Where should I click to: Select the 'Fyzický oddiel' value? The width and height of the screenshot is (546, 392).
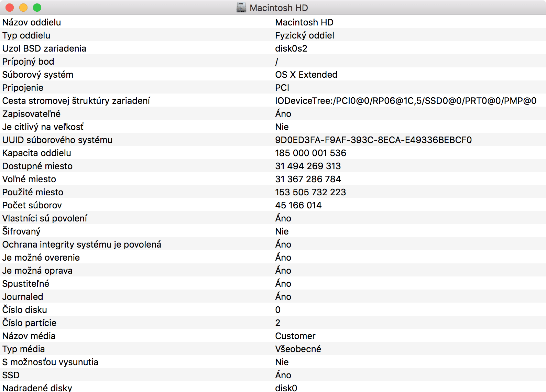coord(305,35)
